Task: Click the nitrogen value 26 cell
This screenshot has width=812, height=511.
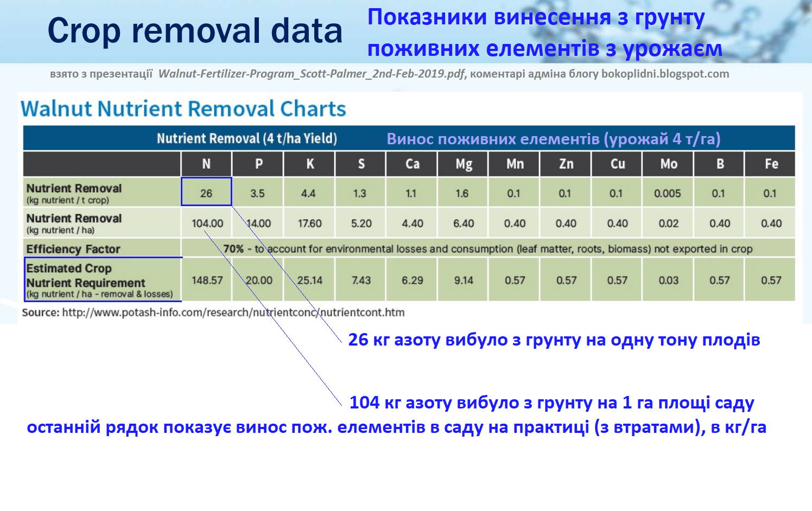Action: point(206,193)
